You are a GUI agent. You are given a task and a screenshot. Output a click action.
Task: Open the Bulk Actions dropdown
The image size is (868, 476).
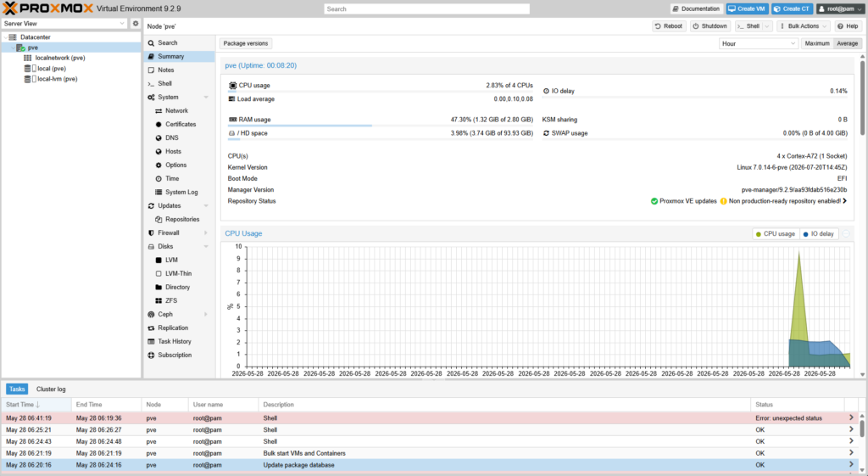click(x=804, y=26)
